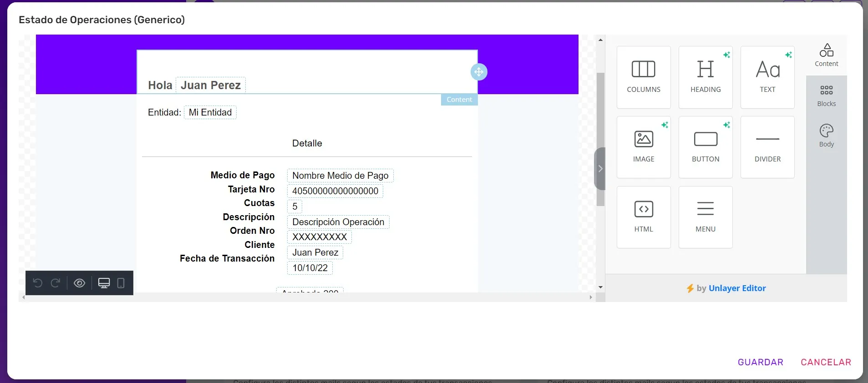
Task: Click the move handle on selected row
Action: coord(479,72)
